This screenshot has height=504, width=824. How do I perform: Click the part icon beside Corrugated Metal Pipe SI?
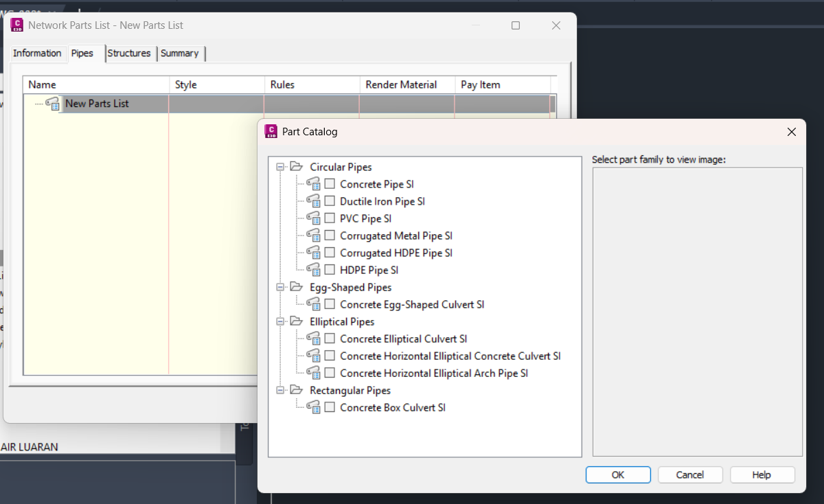(313, 236)
